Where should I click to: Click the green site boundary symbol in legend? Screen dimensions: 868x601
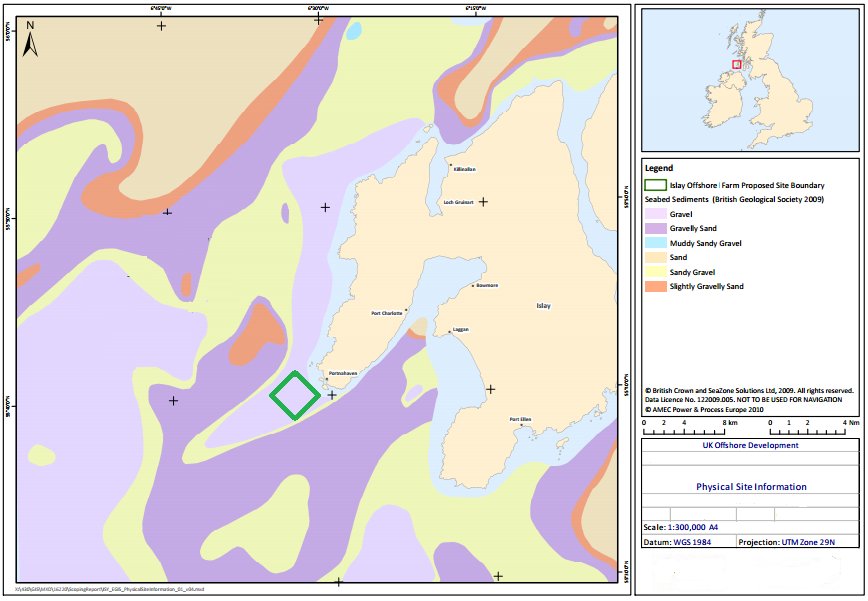point(655,185)
